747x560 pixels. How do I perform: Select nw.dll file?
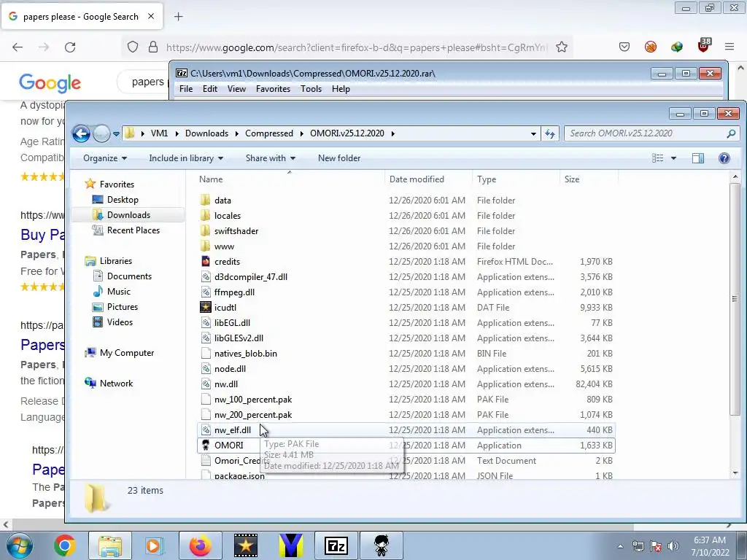click(226, 384)
